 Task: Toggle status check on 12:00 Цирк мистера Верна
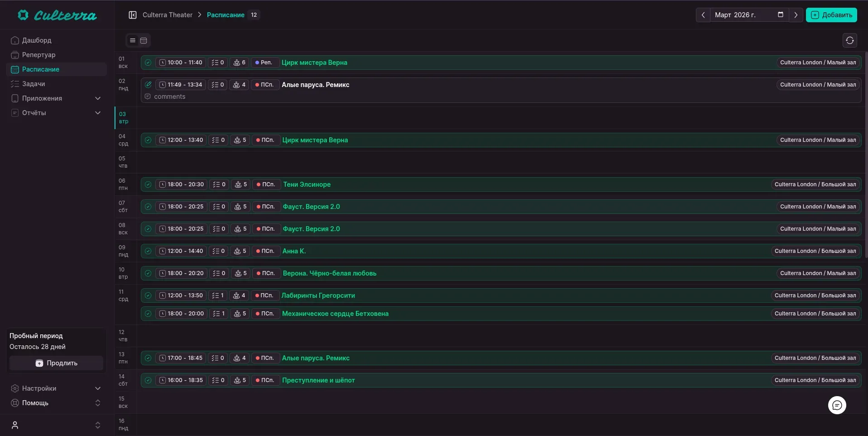(x=148, y=140)
